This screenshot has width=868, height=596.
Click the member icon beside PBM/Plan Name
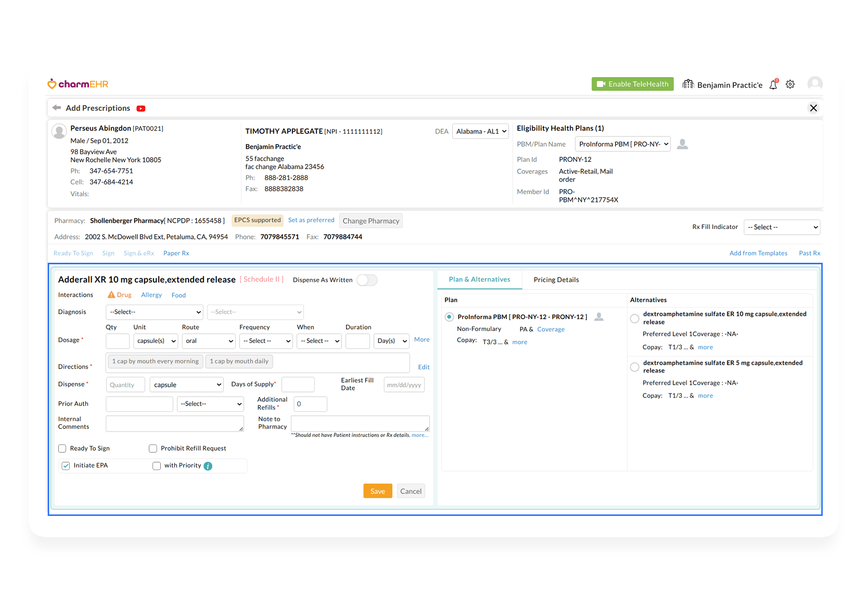click(x=682, y=144)
